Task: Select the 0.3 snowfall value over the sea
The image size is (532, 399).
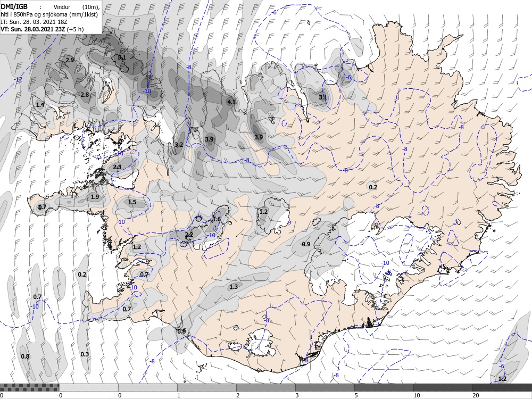Action: click(85, 354)
